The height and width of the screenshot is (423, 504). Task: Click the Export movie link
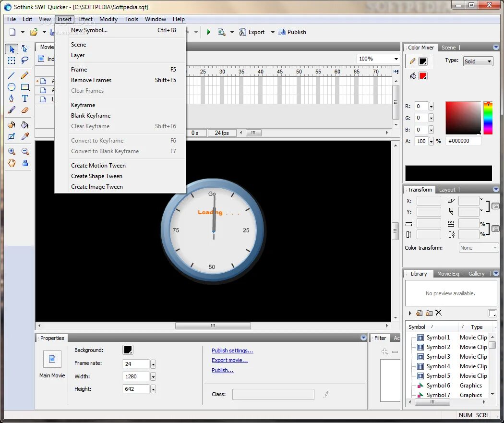(x=230, y=360)
